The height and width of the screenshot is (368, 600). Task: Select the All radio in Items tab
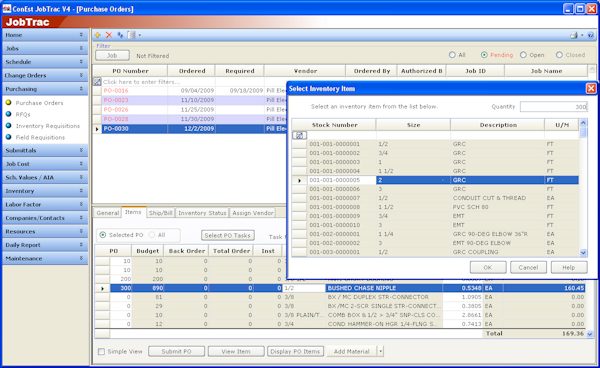152,235
